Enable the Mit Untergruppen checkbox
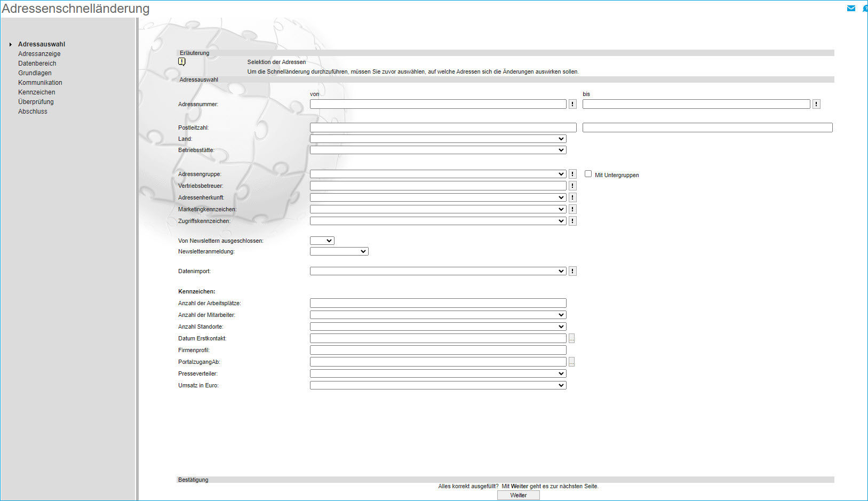The image size is (868, 501). (588, 174)
